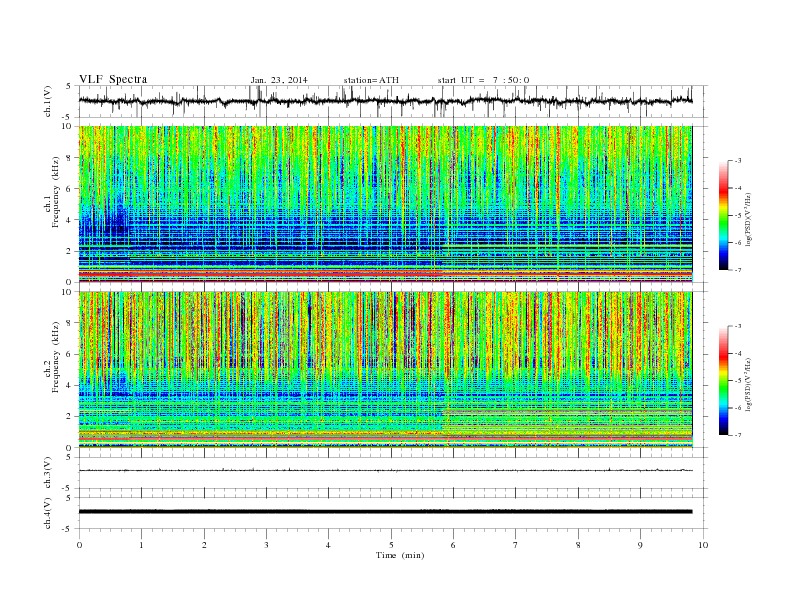
Task: Click the "ch.2 Frequency (kHz)" axis label
Action: pyautogui.click(x=52, y=356)
